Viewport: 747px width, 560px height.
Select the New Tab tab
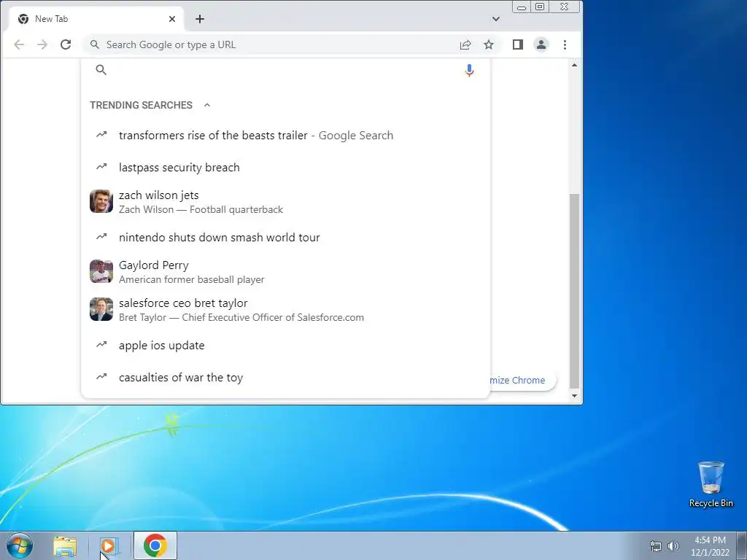(x=97, y=19)
